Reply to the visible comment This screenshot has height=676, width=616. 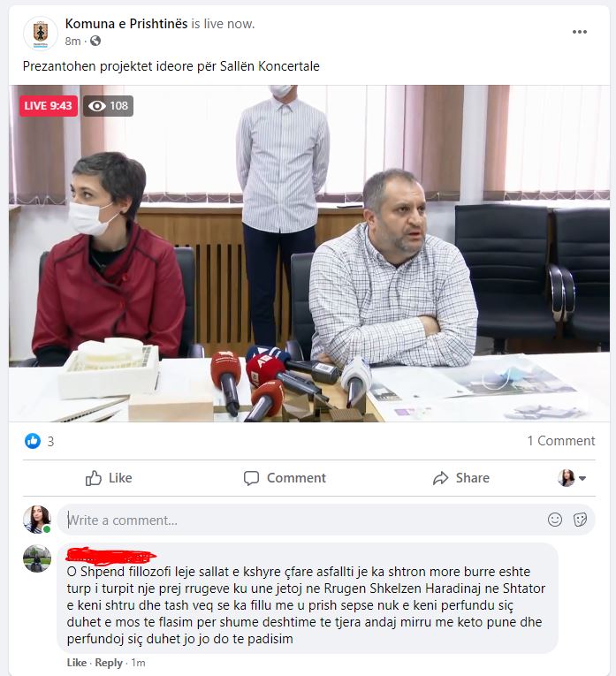(109, 662)
